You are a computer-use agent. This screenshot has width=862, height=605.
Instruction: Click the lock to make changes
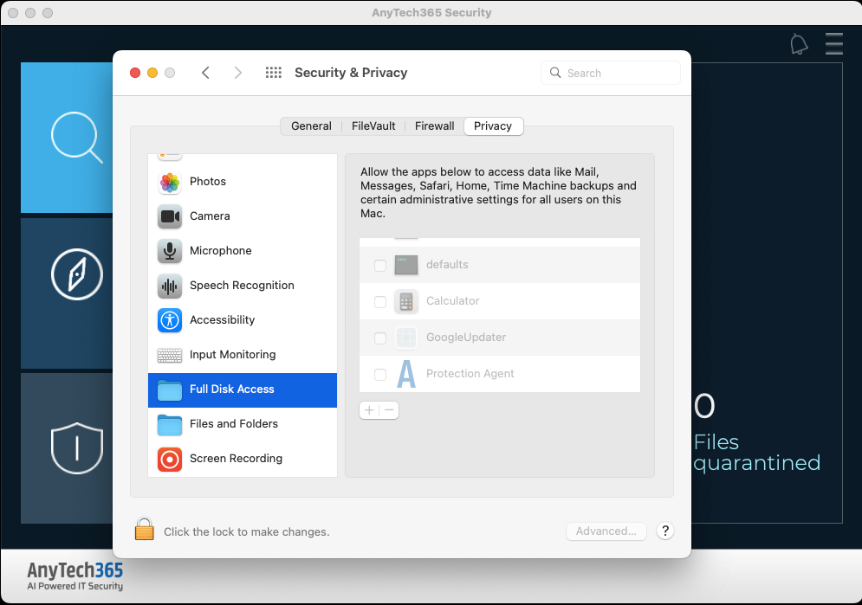144,529
